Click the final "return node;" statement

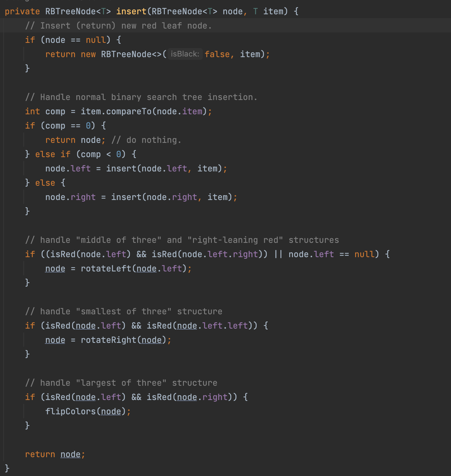55,454
